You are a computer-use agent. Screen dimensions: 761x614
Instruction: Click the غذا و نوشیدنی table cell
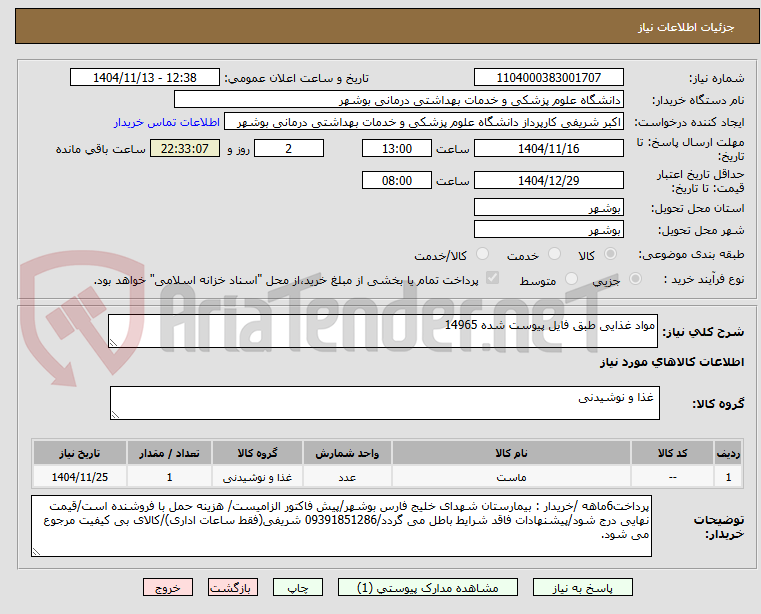[257, 477]
